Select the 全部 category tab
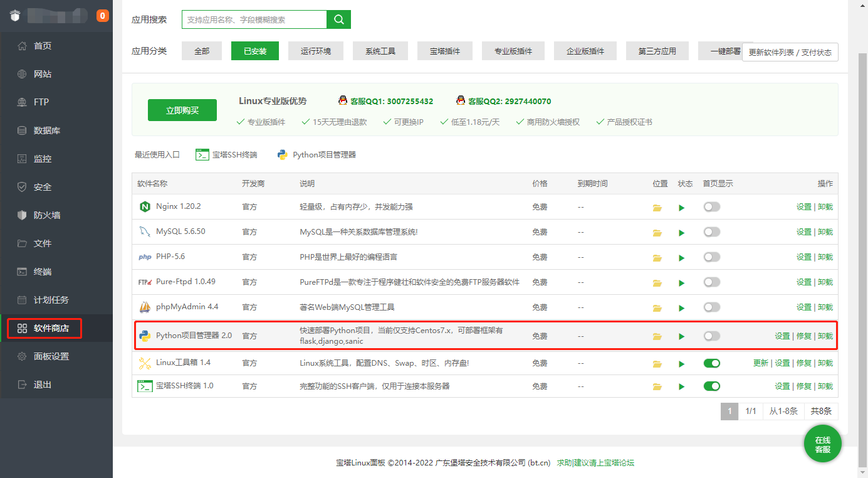 click(202, 51)
